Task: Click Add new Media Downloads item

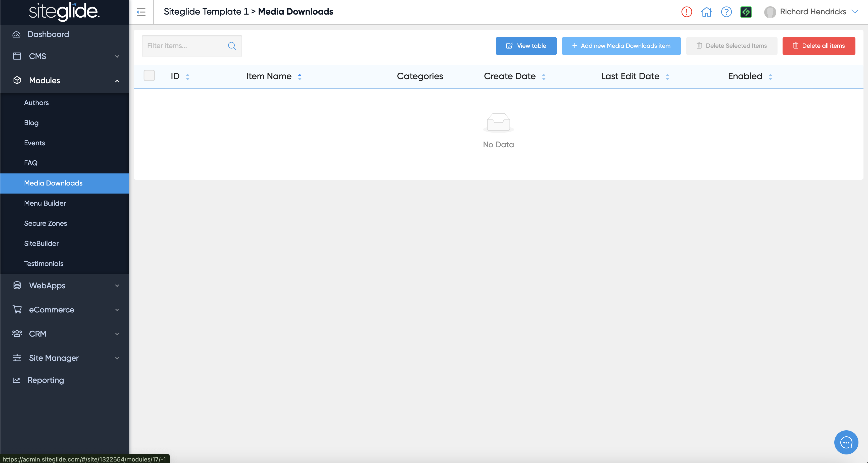Action: [621, 46]
